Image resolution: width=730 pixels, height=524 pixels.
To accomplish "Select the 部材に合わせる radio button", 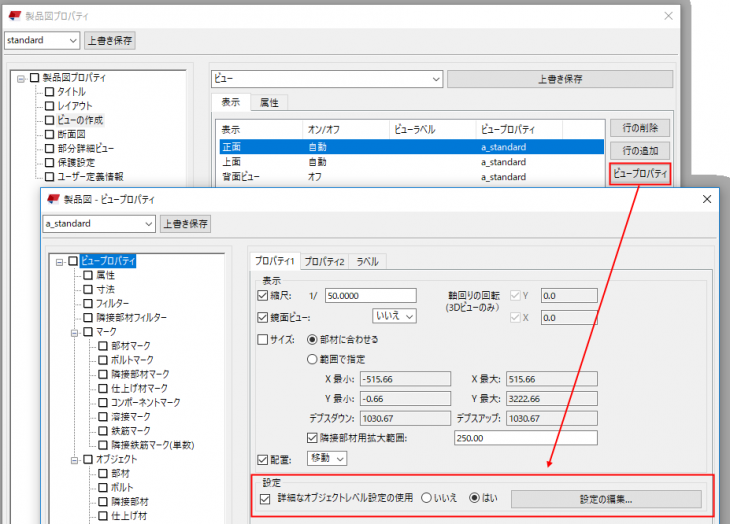I will pyautogui.click(x=312, y=340).
